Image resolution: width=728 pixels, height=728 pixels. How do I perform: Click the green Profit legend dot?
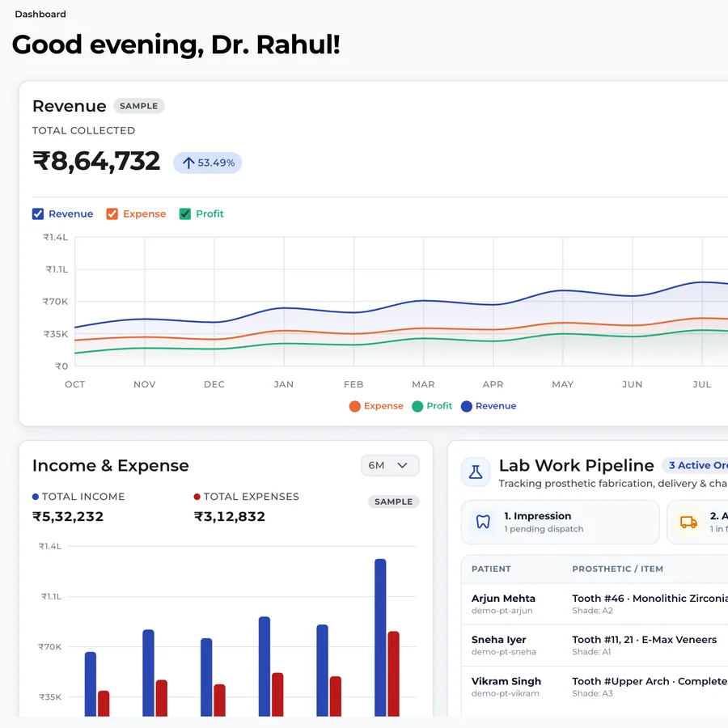(417, 406)
